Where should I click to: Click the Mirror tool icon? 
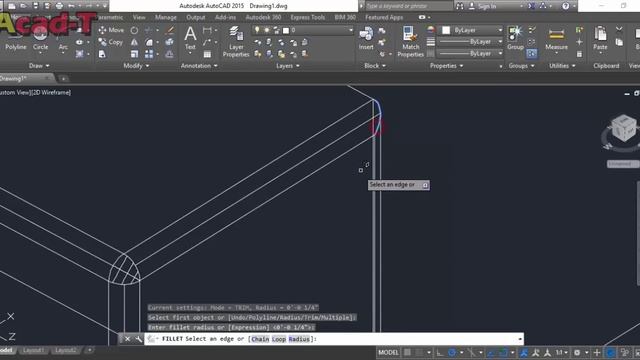[134, 42]
